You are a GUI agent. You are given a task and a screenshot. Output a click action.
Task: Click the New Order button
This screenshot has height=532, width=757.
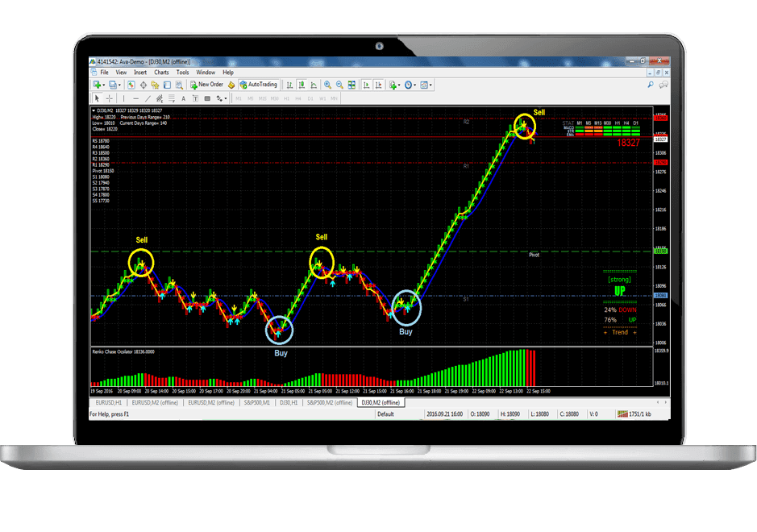point(206,85)
